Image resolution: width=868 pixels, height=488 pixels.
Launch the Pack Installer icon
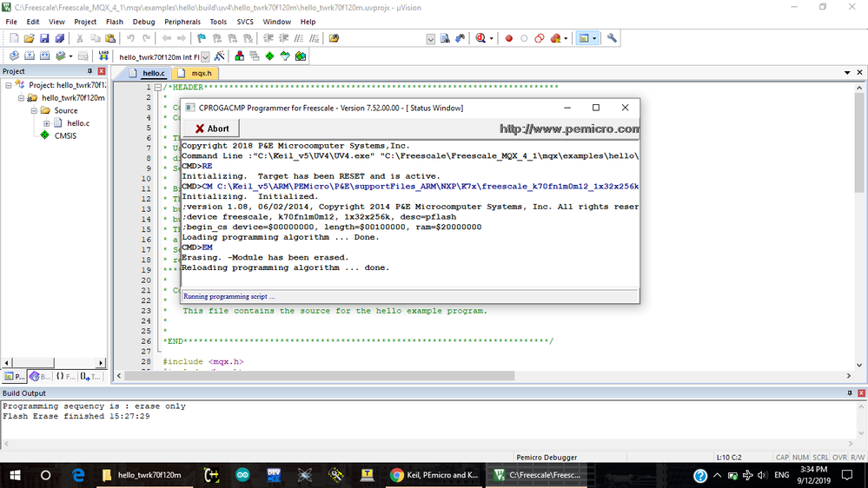301,56
